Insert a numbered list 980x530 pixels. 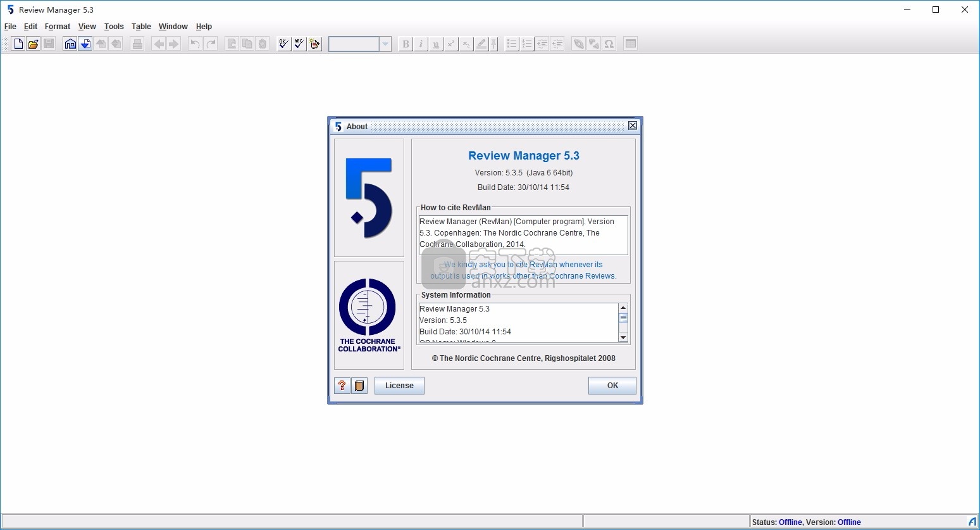(527, 44)
